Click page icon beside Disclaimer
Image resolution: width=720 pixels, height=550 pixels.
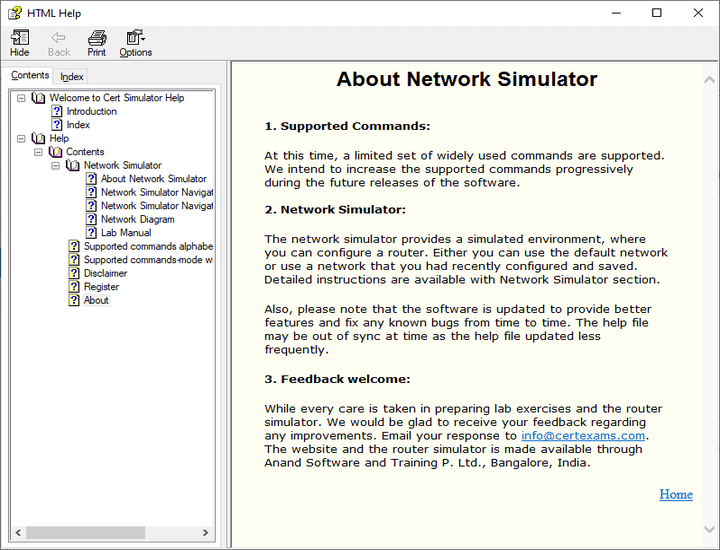(x=74, y=273)
